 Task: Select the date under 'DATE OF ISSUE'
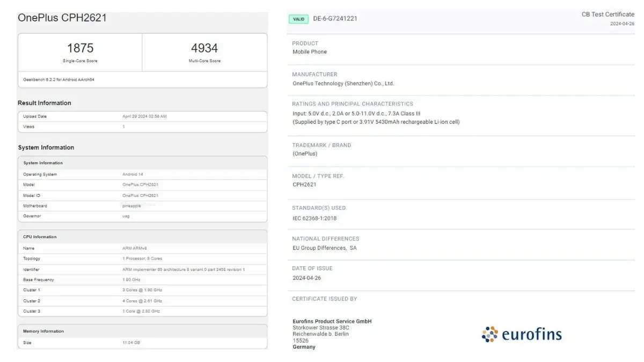pos(307,278)
